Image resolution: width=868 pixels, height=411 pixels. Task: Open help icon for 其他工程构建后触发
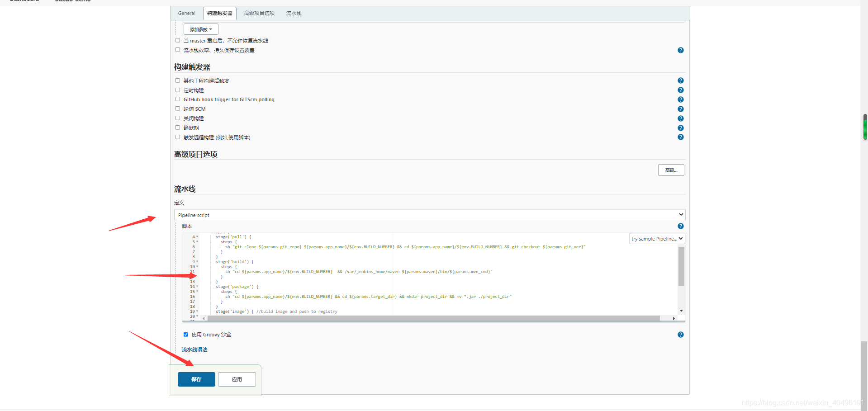(680, 80)
